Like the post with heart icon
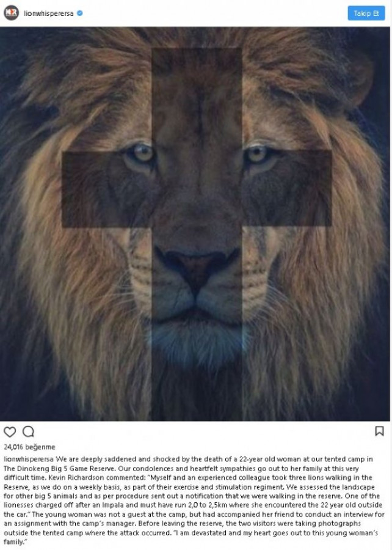Image resolution: width=392 pixels, height=550 pixels. coord(10,432)
